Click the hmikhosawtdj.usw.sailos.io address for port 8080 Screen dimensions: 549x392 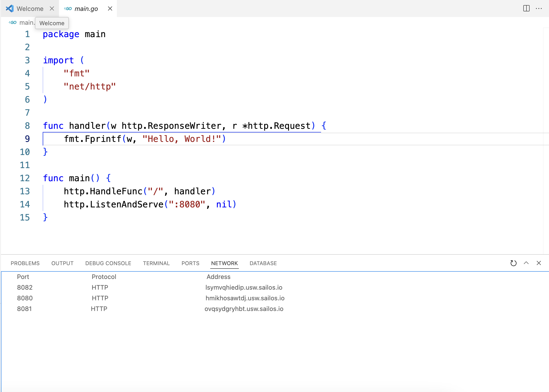[x=245, y=298]
